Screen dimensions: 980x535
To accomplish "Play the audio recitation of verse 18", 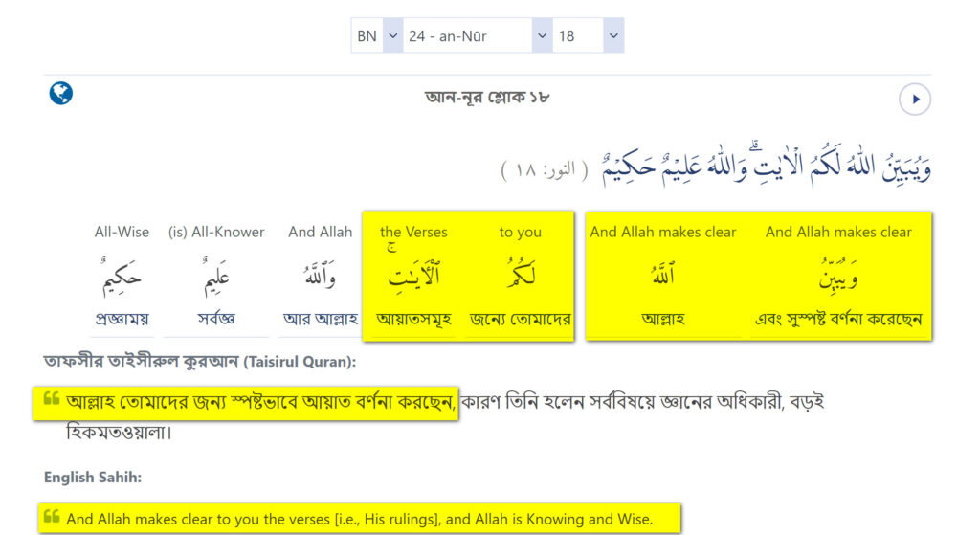I will 914,99.
